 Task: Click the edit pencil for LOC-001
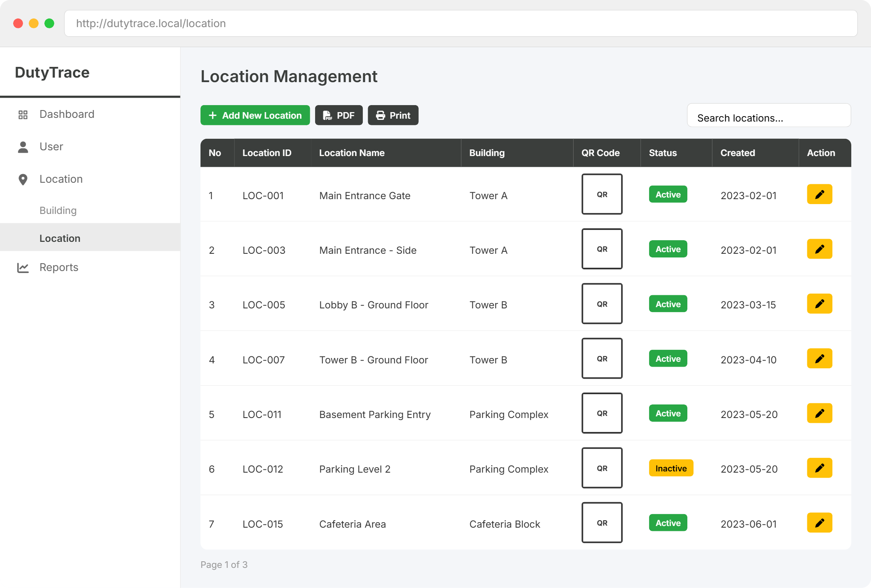819,194
